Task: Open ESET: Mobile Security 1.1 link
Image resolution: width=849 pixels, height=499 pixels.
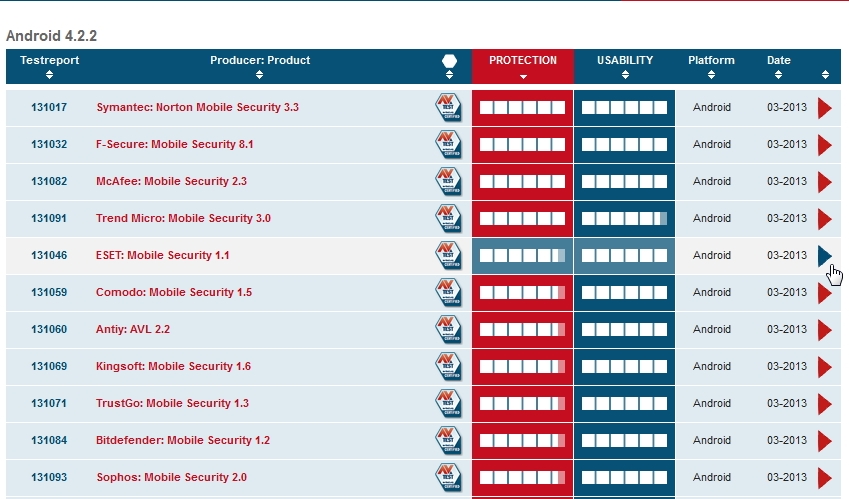Action: pos(162,255)
